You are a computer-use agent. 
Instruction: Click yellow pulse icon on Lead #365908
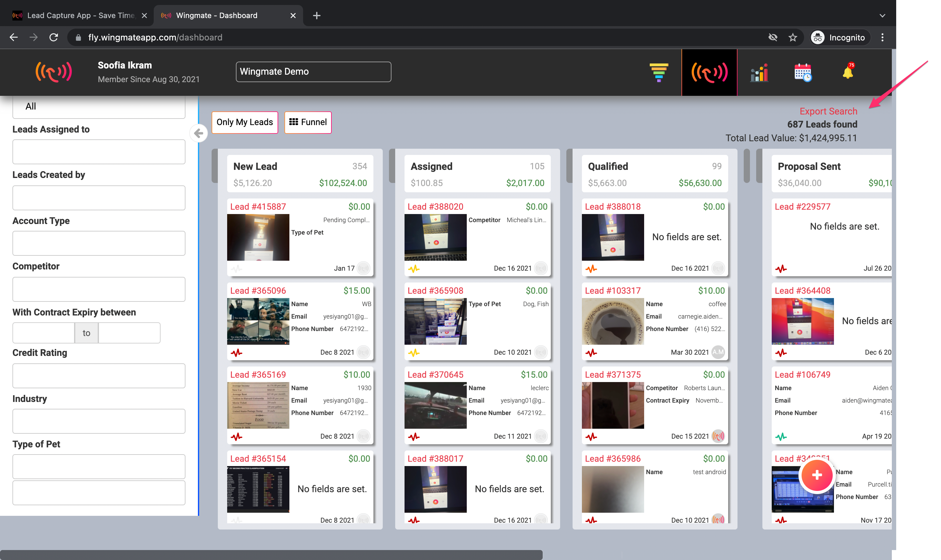coord(414,352)
